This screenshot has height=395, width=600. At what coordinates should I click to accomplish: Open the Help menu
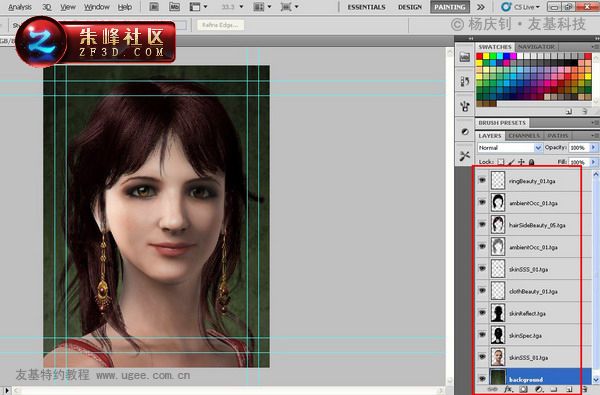coord(125,7)
